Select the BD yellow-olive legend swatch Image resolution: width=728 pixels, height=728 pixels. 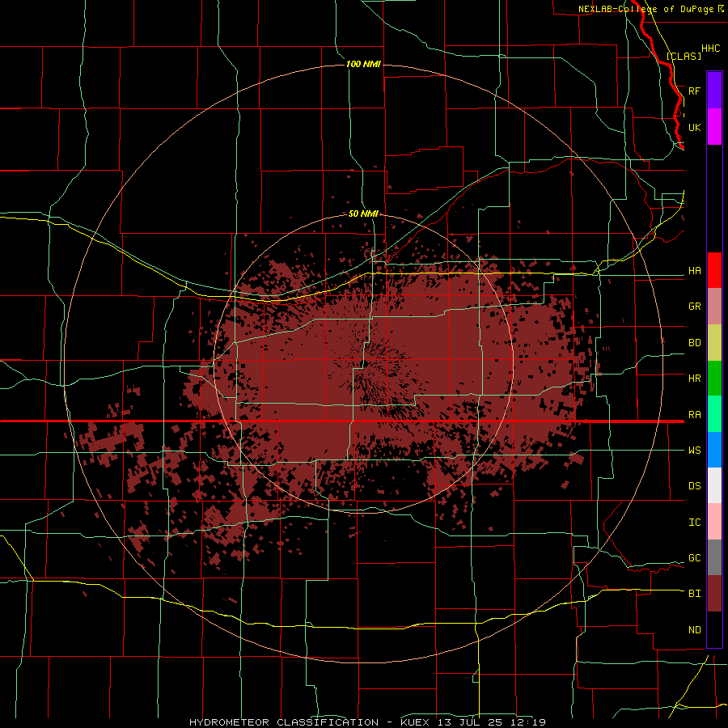[x=714, y=343]
